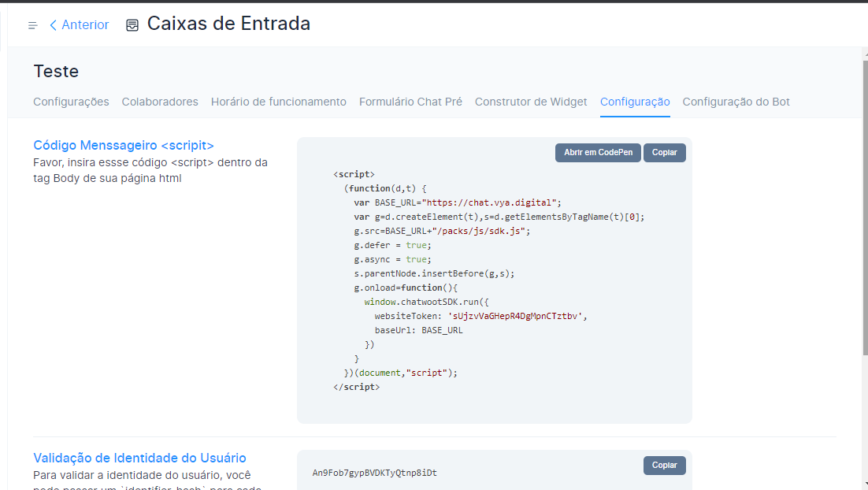Go back using the Anterior chevron
The height and width of the screenshot is (490, 868).
54,25
